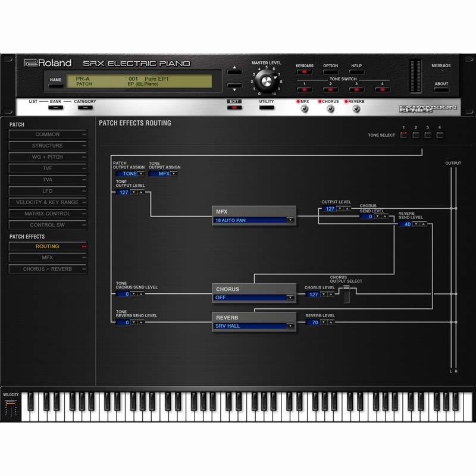Viewport: 476px width, 476px height.
Task: Decrease Tone Chorus Send Level
Action: (133, 294)
